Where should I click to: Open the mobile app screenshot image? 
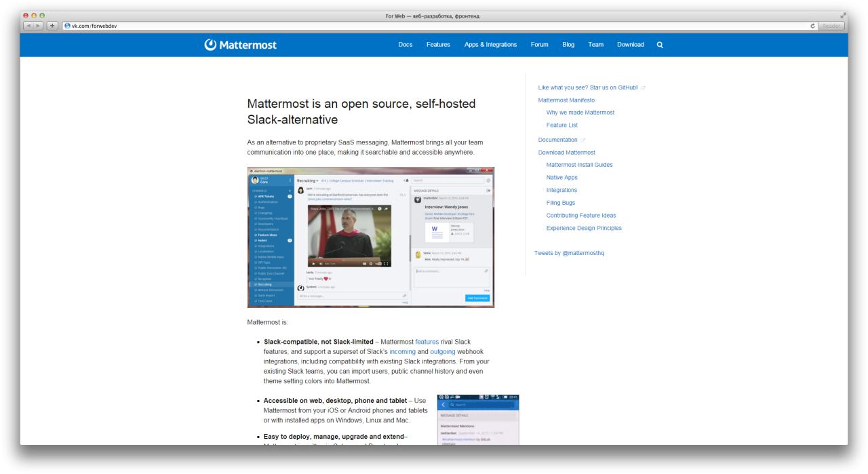(x=479, y=420)
